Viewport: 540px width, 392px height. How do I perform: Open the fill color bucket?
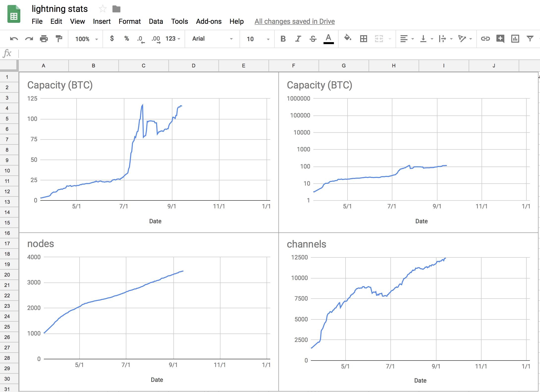348,38
